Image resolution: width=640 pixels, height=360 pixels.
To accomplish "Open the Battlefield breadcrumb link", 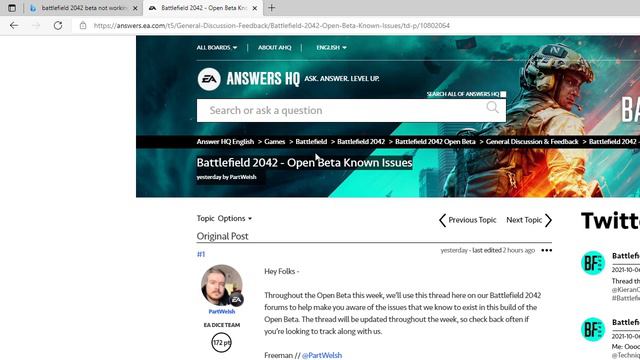I will [311, 142].
